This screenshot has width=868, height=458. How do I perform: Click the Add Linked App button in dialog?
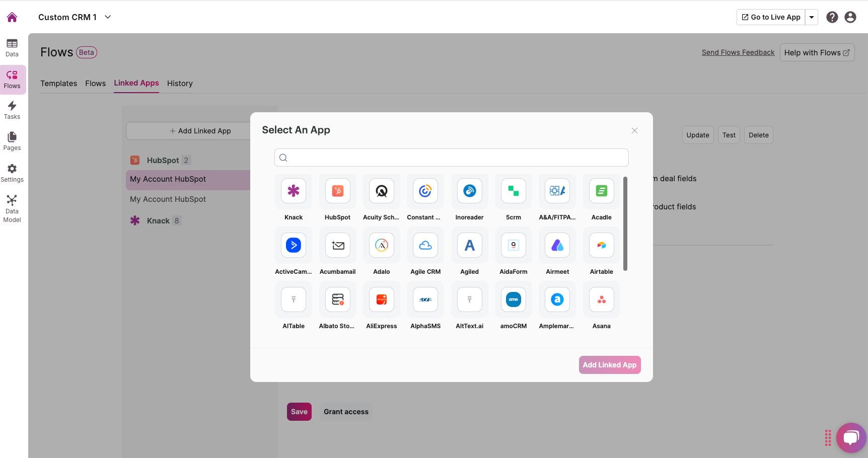tap(609, 365)
